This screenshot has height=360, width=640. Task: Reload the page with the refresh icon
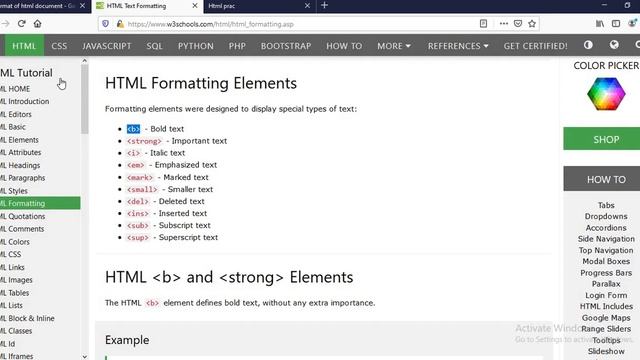pos(22,24)
